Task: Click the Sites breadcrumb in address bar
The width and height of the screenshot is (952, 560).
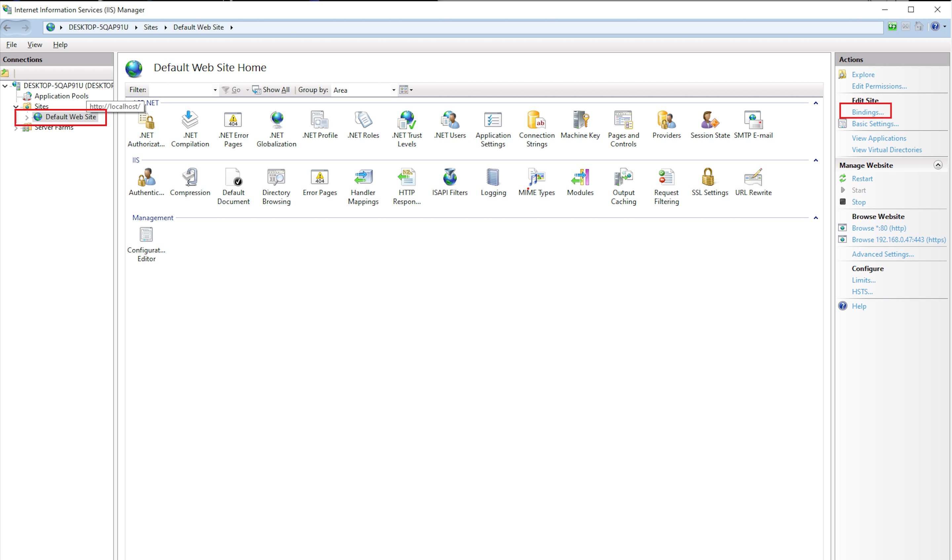Action: pos(151,27)
